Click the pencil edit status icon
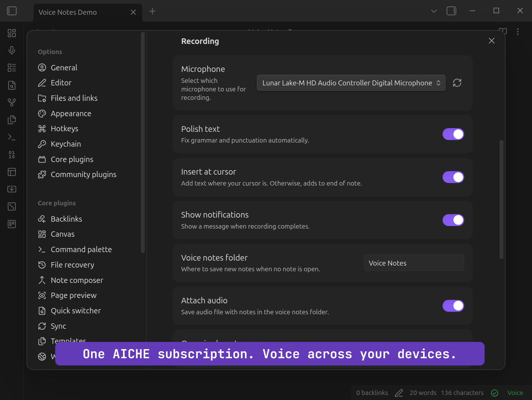 click(x=399, y=393)
